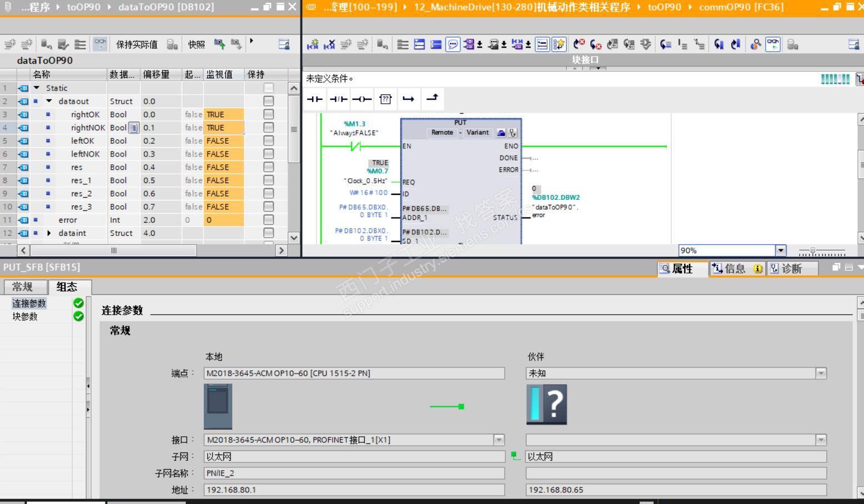Click the 偏移量 column header
This screenshot has height=504, width=864.
pos(161,74)
